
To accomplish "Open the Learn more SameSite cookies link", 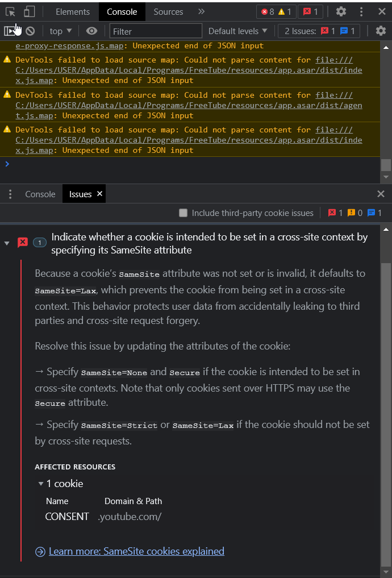I will coord(136,551).
